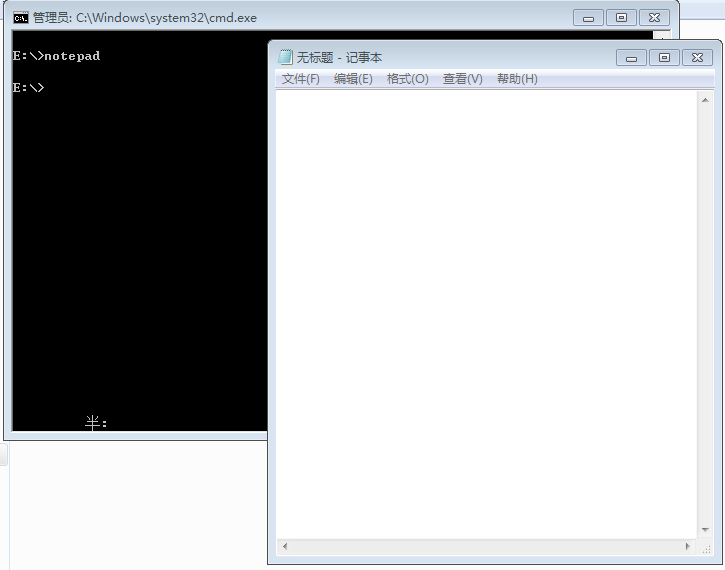Click Notepad vertical scrollbar down arrow
Viewport: 725px width, 570px height.
pyautogui.click(x=705, y=530)
